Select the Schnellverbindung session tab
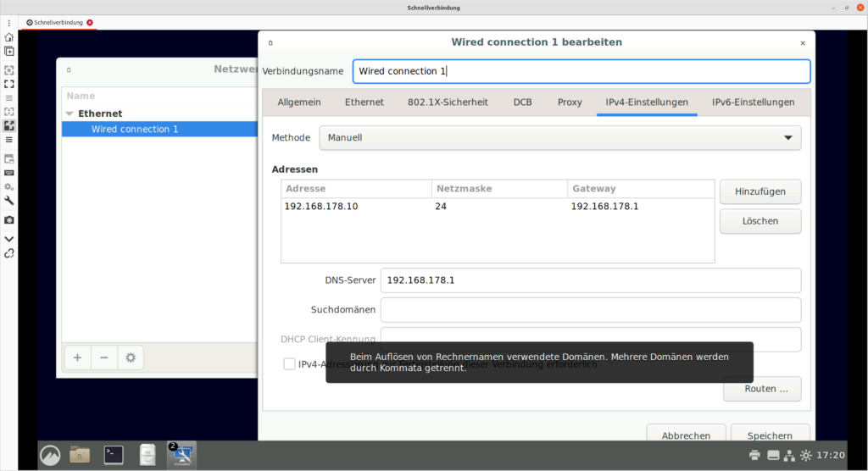The width and height of the screenshot is (868, 471). tap(58, 23)
